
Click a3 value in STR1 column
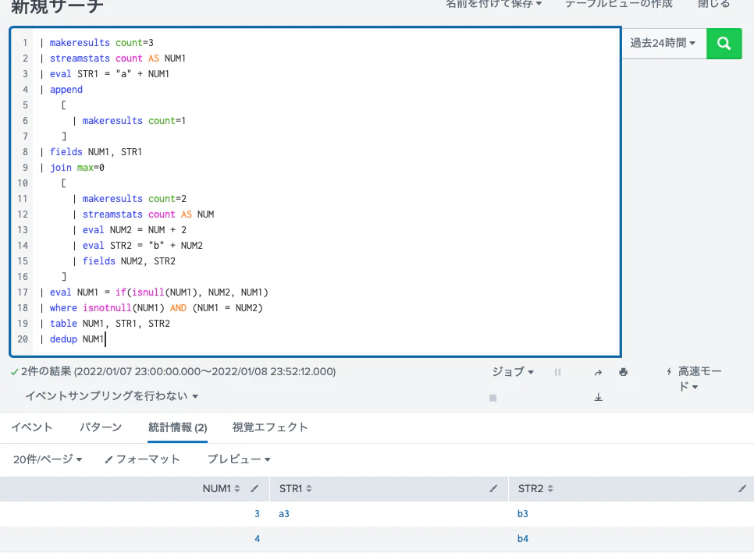click(284, 514)
